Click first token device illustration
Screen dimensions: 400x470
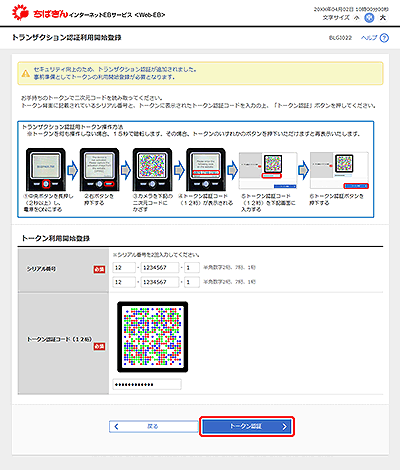46,170
